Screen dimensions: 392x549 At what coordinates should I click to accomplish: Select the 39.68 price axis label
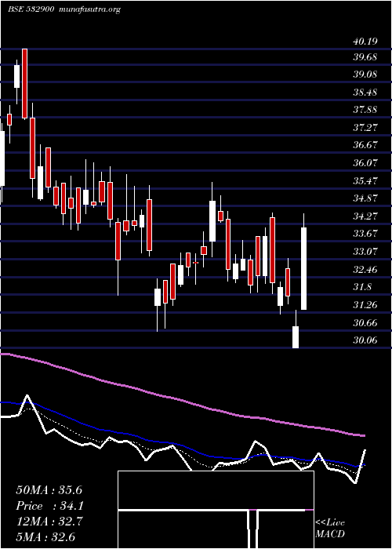(365, 57)
